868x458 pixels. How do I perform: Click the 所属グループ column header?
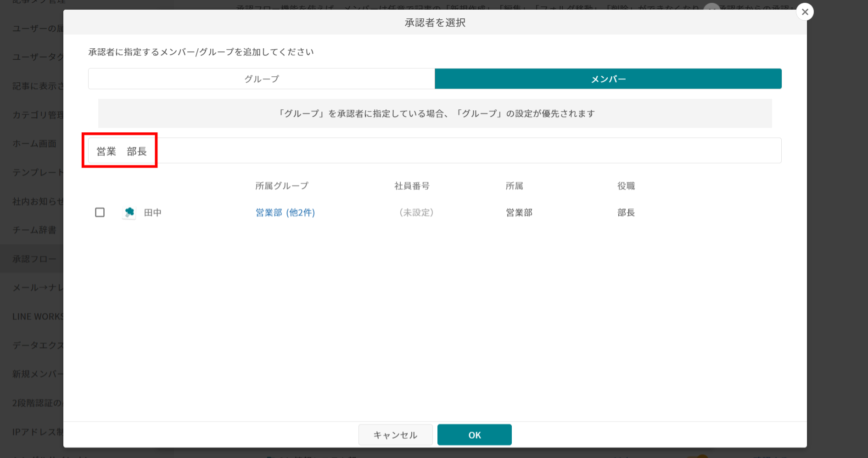[x=282, y=186]
